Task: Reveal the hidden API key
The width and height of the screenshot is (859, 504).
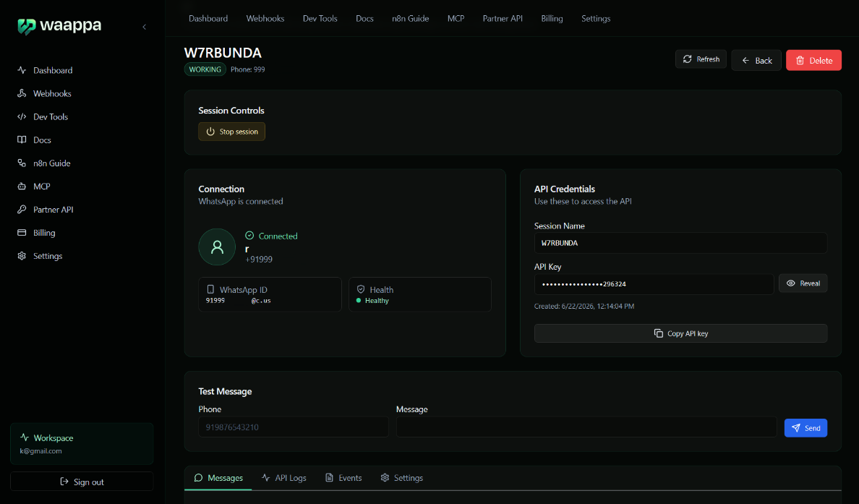Action: pyautogui.click(x=803, y=283)
